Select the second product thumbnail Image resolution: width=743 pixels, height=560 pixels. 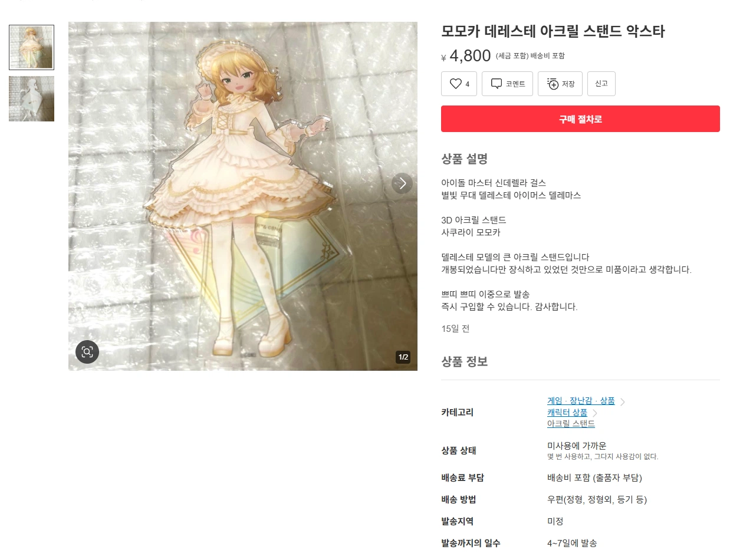click(31, 98)
